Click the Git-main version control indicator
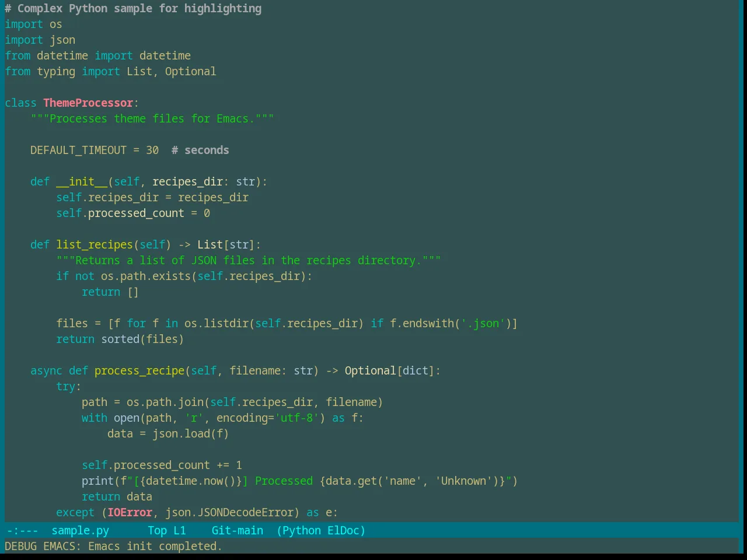The width and height of the screenshot is (747, 560). pyautogui.click(x=237, y=530)
